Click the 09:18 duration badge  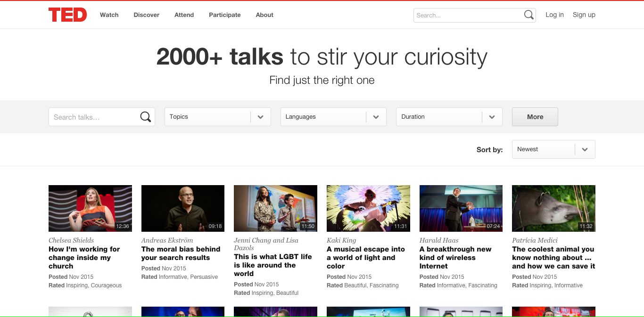click(215, 227)
